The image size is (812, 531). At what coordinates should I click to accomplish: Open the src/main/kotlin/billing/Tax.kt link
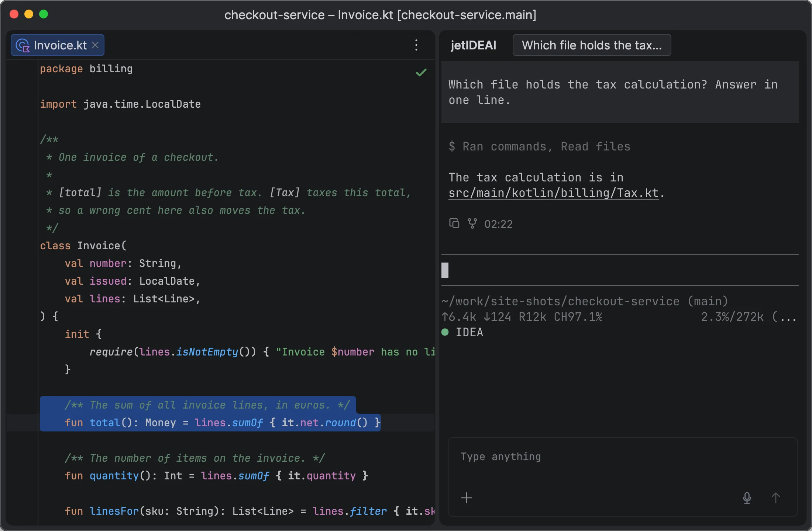553,193
